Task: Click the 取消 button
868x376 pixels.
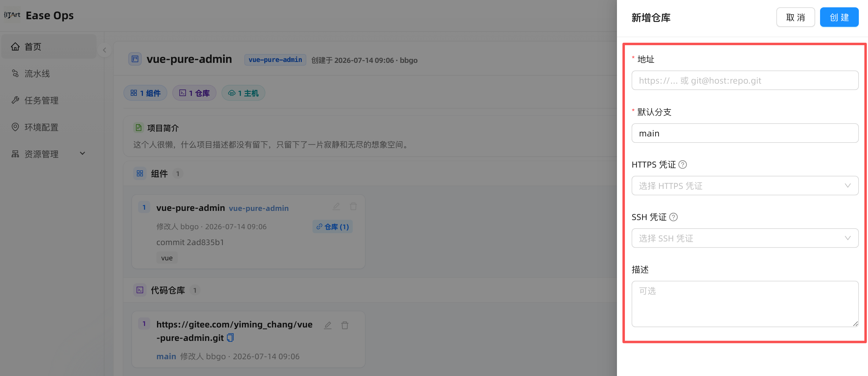Action: (795, 17)
